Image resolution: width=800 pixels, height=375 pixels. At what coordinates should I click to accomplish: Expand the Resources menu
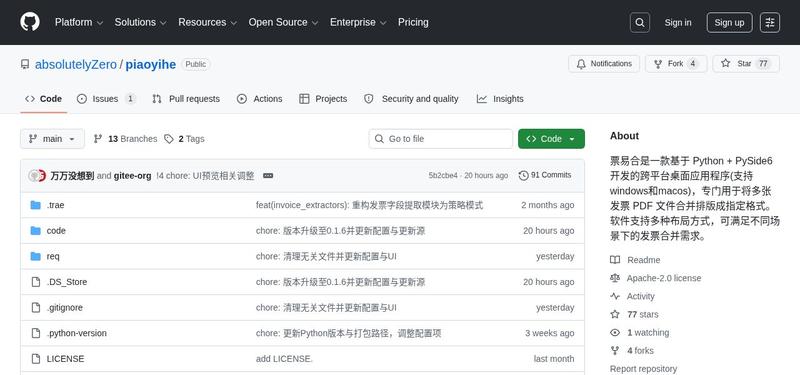pyautogui.click(x=208, y=22)
